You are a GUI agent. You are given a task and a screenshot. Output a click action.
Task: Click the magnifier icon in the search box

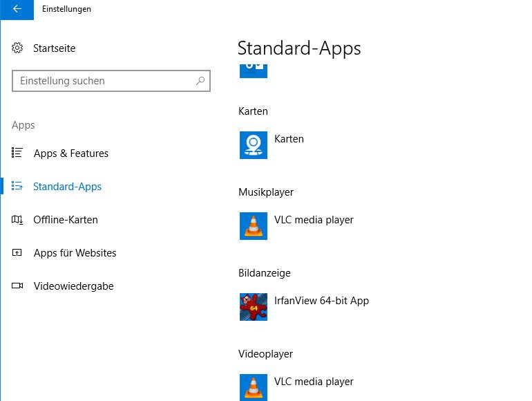click(x=200, y=81)
